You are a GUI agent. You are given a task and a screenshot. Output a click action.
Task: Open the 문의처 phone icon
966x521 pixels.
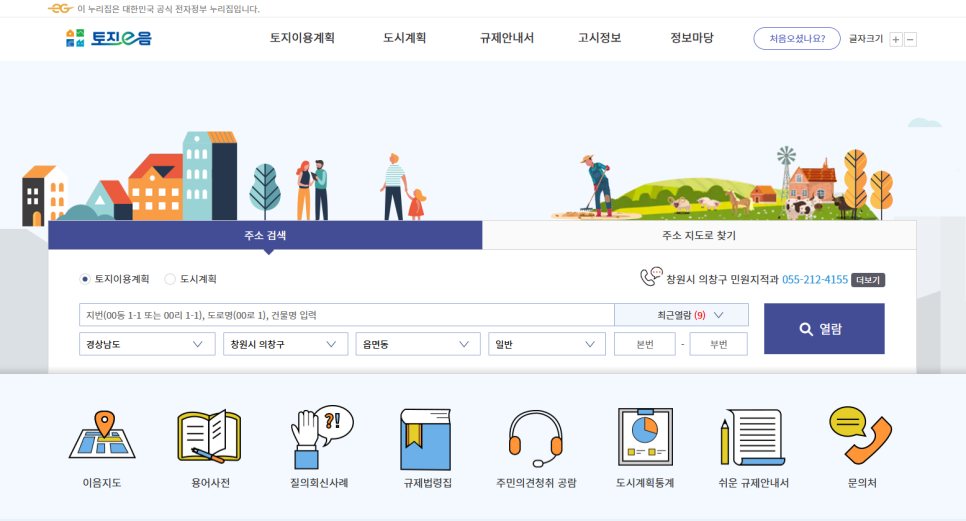click(x=861, y=435)
